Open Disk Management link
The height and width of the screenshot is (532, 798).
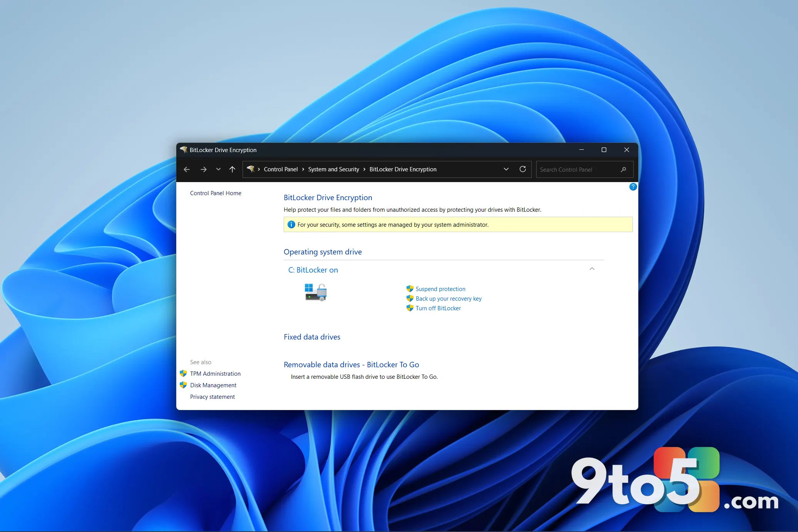pos(213,385)
